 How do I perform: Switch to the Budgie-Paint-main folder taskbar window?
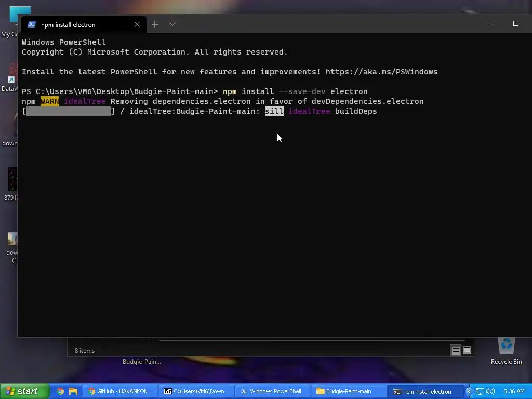click(349, 391)
